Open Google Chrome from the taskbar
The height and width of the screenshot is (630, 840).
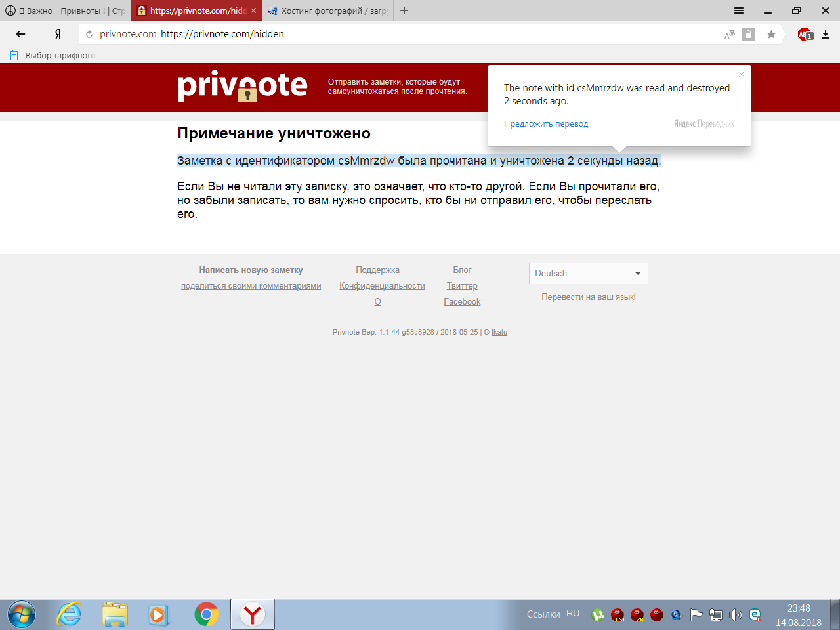pyautogui.click(x=206, y=614)
